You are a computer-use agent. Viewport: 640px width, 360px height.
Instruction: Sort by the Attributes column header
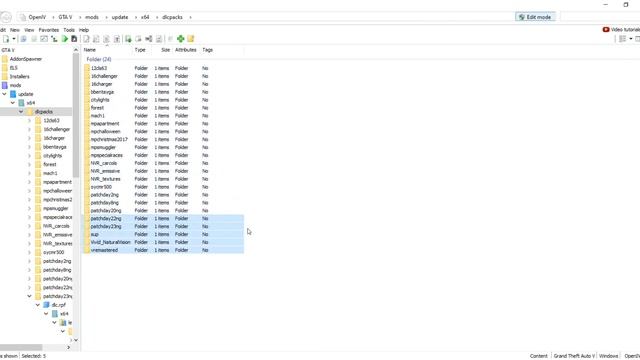tap(186, 50)
